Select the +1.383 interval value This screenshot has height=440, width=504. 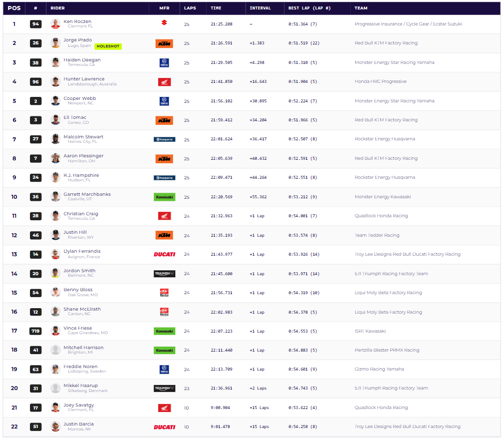tap(257, 43)
